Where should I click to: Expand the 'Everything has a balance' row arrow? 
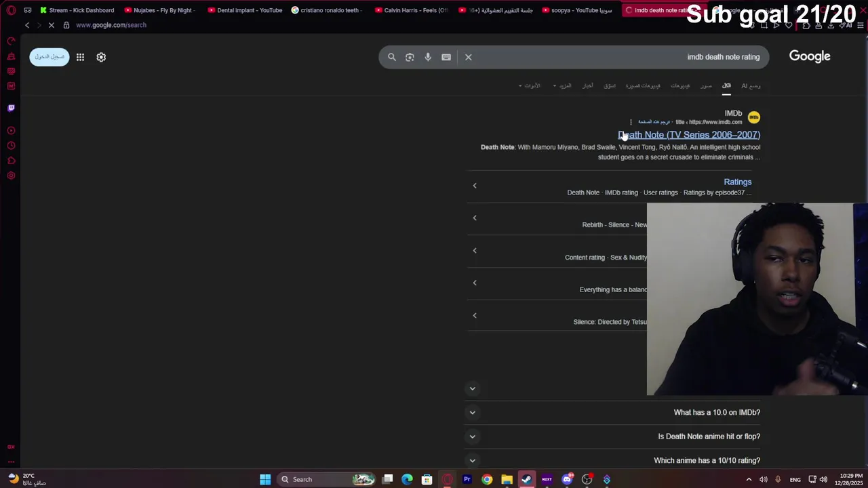[x=475, y=283]
